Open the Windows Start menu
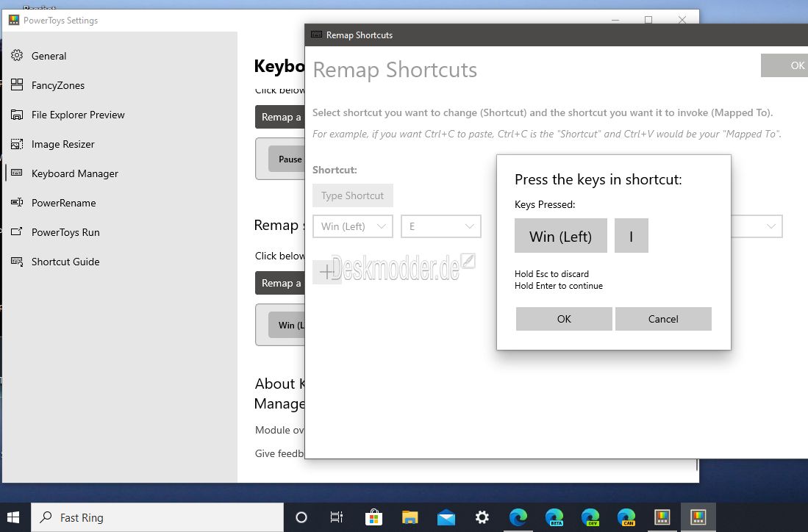The image size is (808, 532). (14, 517)
